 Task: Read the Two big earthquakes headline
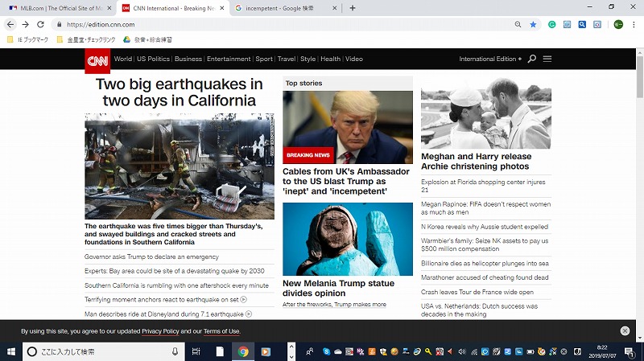pyautogui.click(x=179, y=92)
